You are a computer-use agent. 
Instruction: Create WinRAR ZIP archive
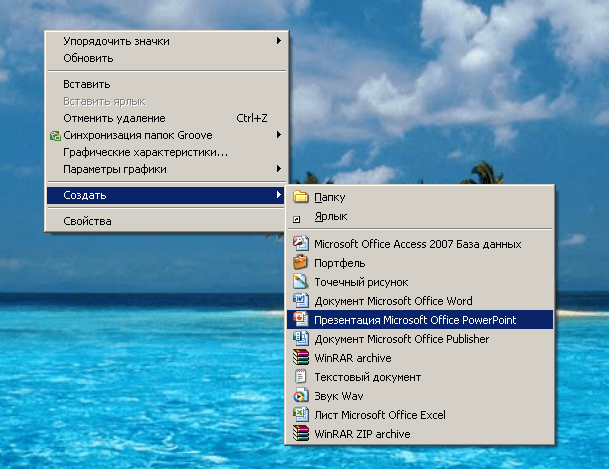(420, 434)
